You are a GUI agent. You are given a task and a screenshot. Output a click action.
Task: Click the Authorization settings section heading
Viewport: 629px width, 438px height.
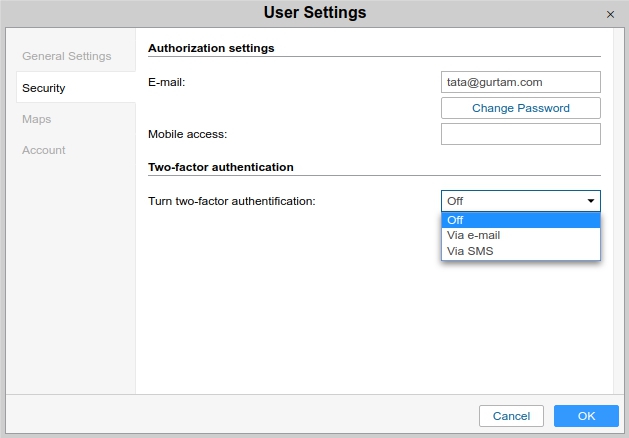coord(211,47)
